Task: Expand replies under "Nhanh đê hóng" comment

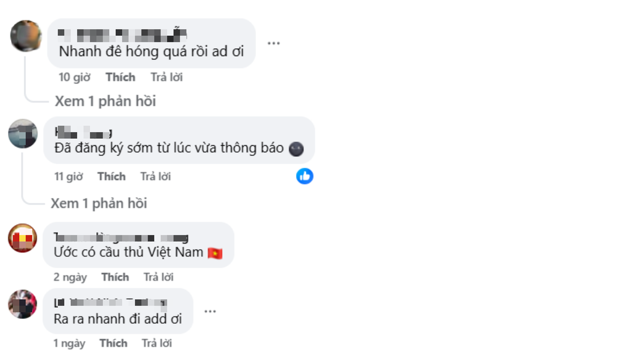Action: [105, 101]
